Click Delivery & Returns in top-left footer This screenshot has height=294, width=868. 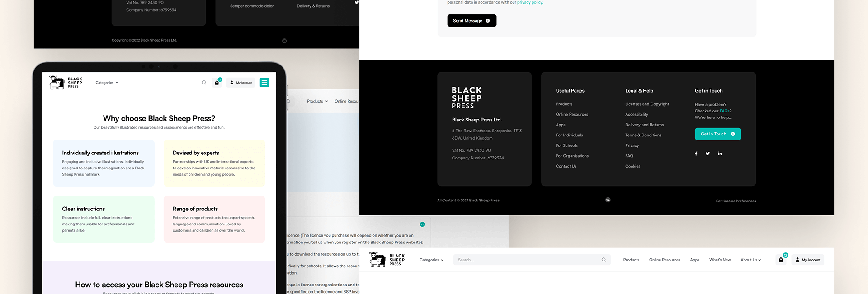pyautogui.click(x=313, y=6)
